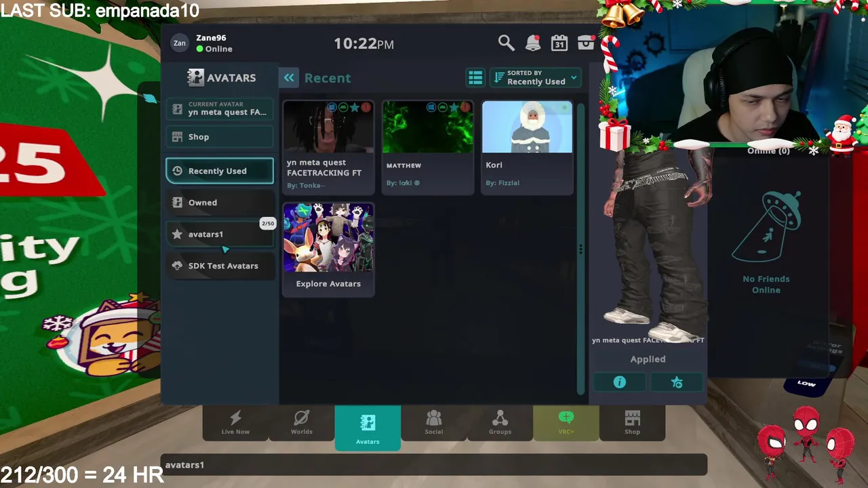Open the Worlds tab
Image resolution: width=868 pixels, height=488 pixels.
coord(302,423)
